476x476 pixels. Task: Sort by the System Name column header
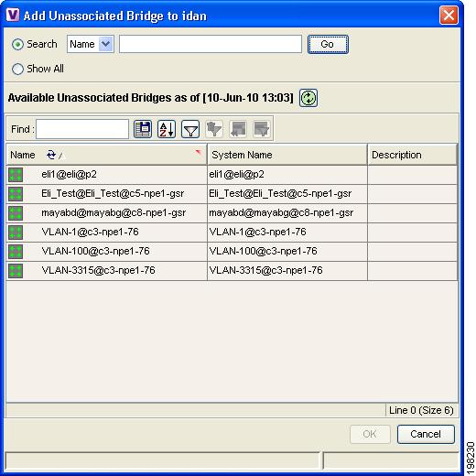287,155
